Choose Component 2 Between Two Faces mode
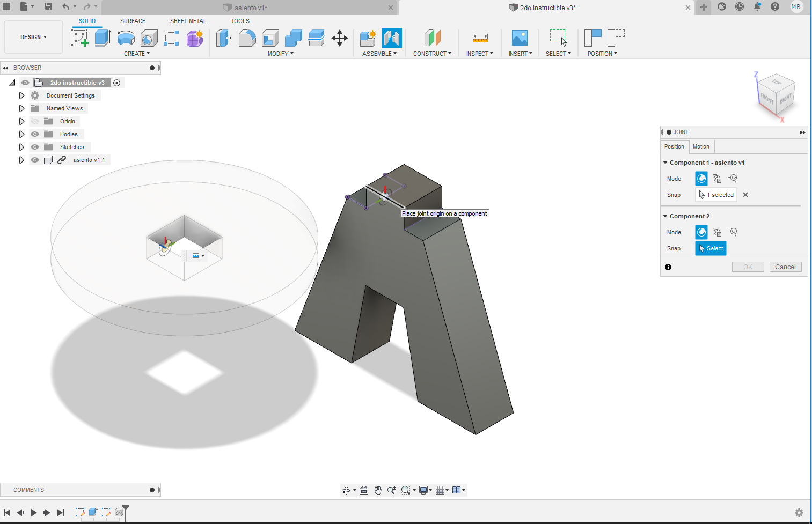812x524 pixels. click(717, 232)
